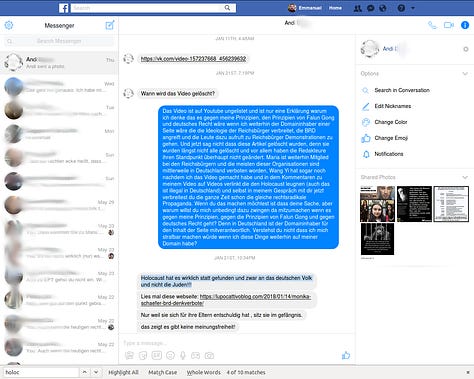474x379 pixels.
Task: Click the Search Messenger field
Action: 59,41
